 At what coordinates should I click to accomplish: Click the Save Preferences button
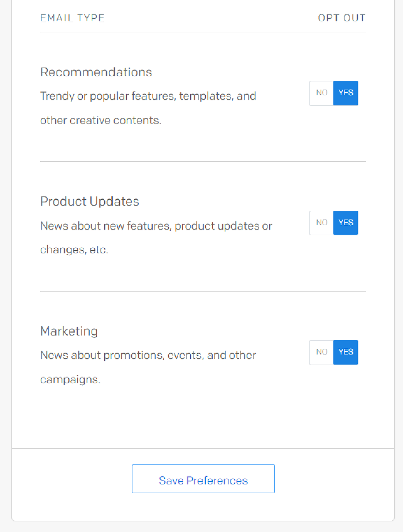[x=203, y=479]
